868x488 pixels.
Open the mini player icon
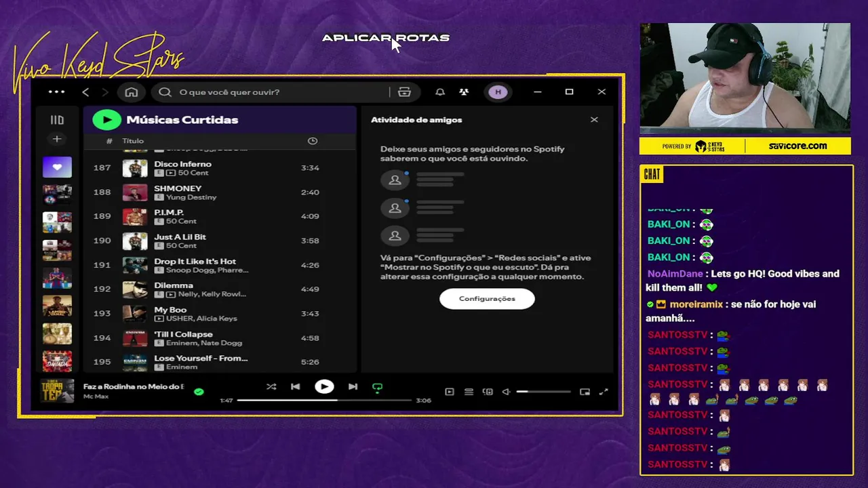(585, 392)
